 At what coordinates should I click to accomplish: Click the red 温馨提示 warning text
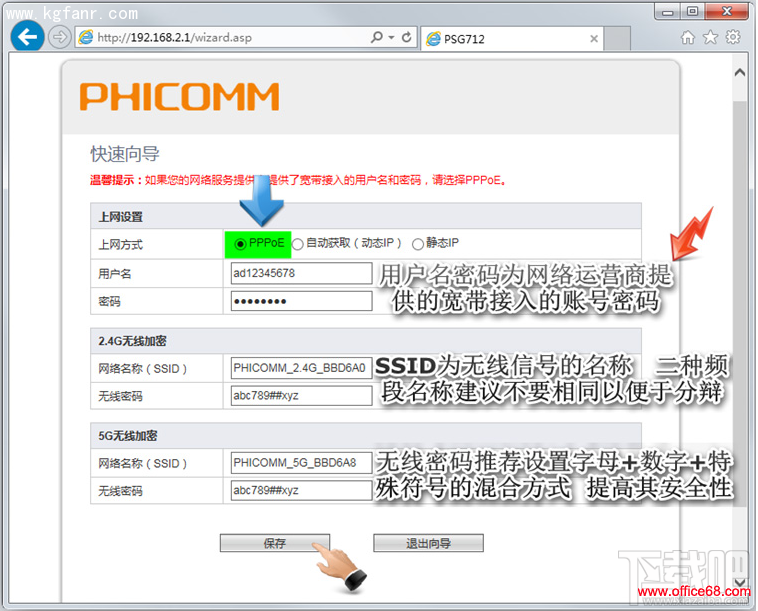click(299, 180)
